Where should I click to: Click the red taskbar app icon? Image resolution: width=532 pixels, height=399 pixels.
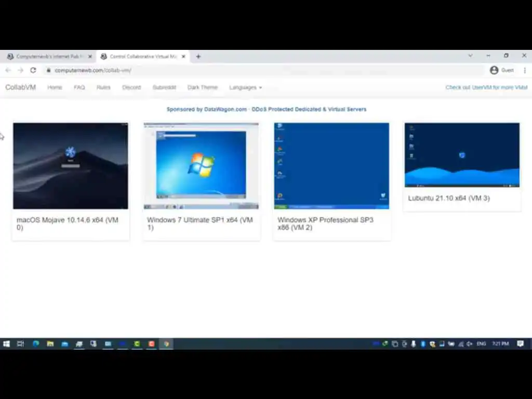152,344
